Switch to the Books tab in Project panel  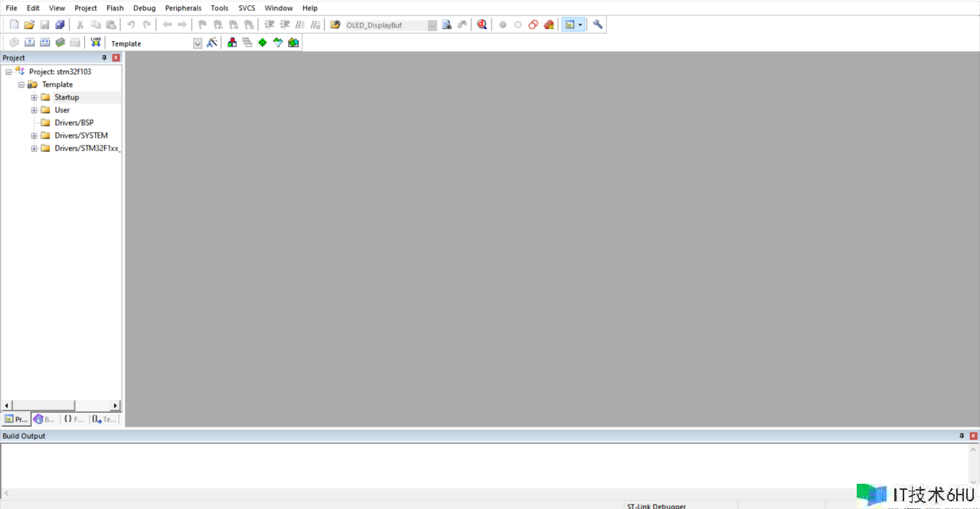pos(44,419)
